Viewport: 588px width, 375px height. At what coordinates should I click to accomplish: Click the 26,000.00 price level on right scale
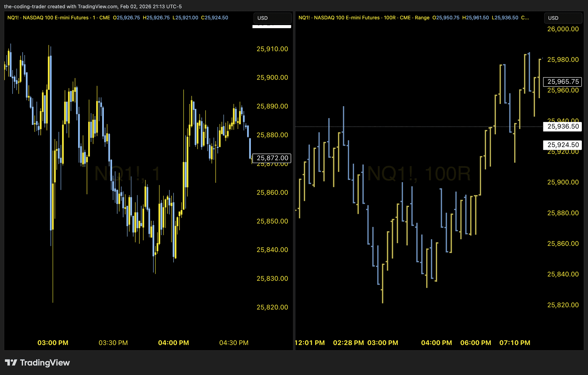(563, 29)
